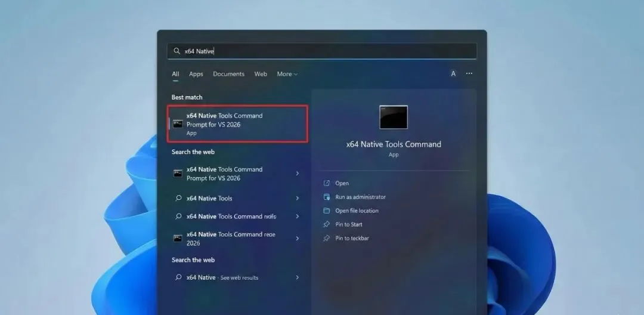
Task: Switch to the All tab
Action: point(175,74)
